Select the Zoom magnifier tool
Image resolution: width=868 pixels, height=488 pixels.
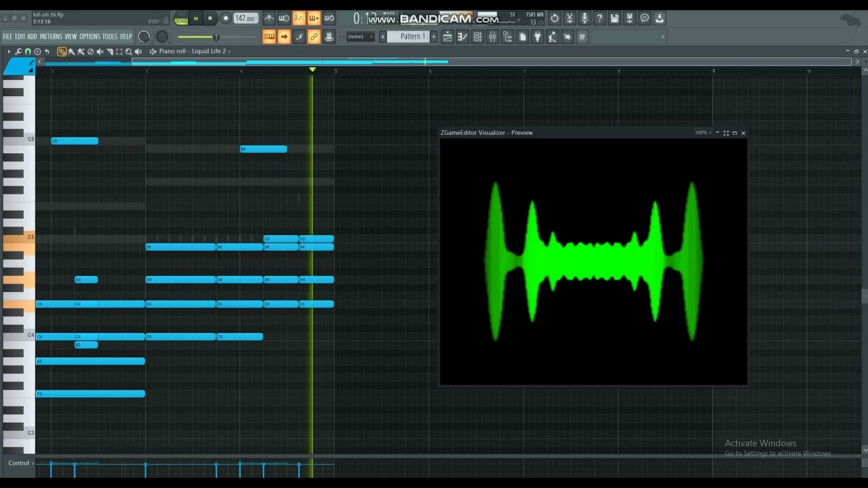[129, 52]
